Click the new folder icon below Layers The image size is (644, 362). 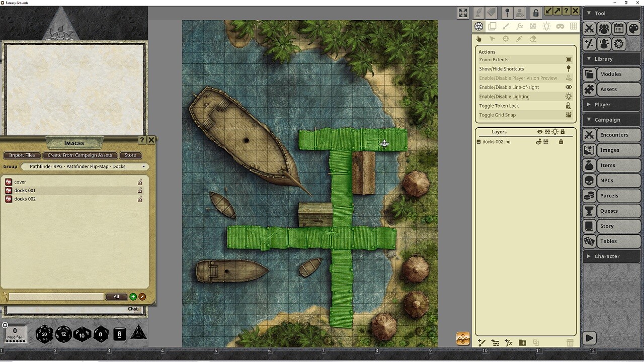[522, 342]
